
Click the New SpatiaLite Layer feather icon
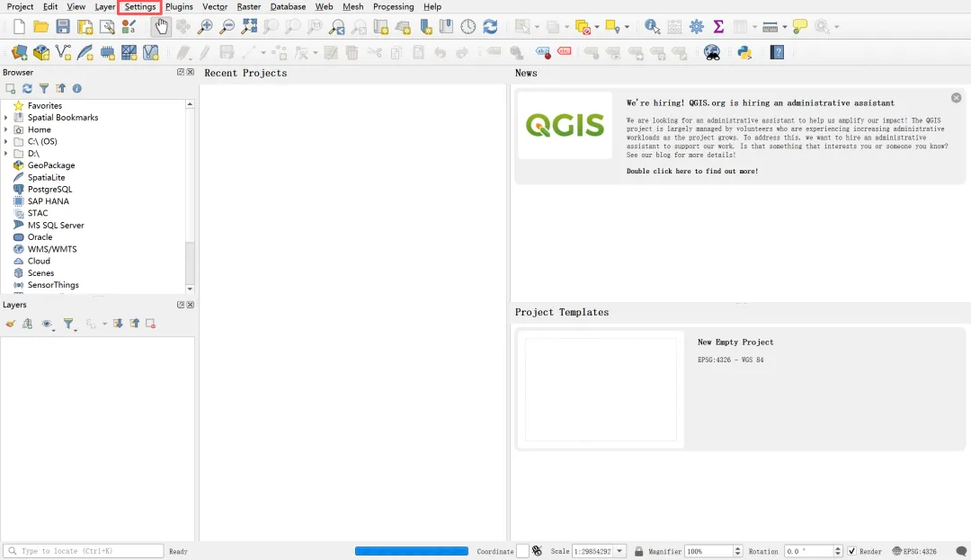pos(85,53)
